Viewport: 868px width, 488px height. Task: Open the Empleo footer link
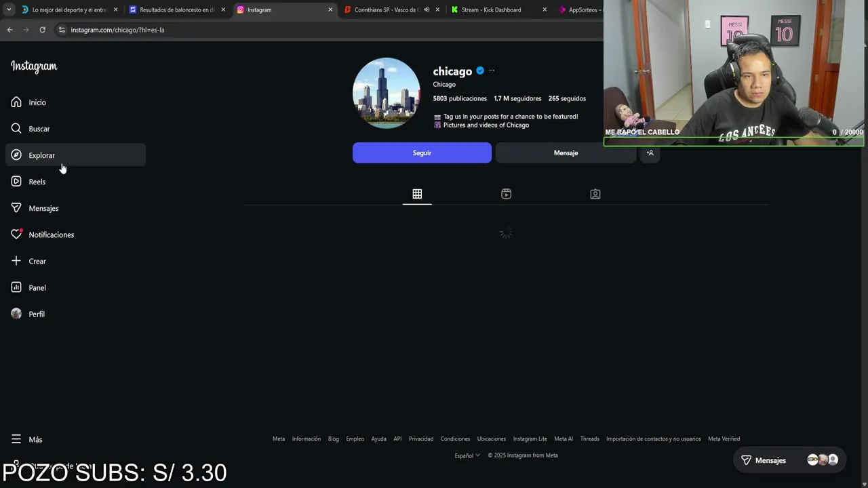click(355, 439)
